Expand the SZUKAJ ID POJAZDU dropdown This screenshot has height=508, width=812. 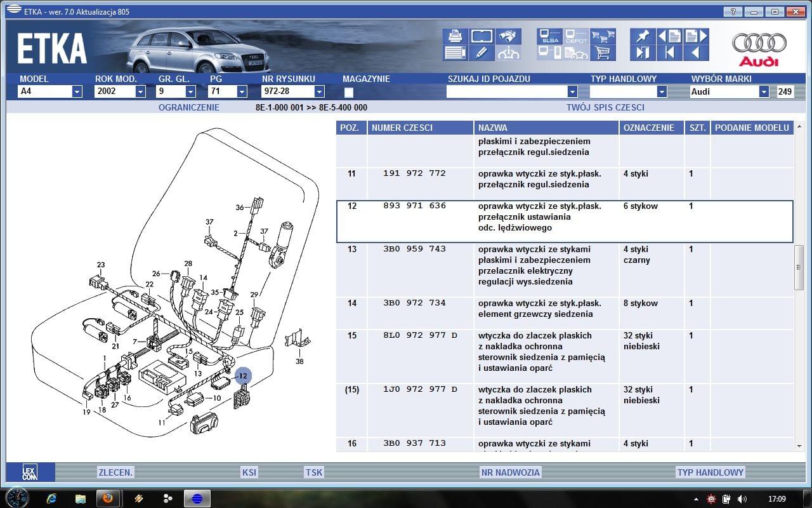(572, 91)
